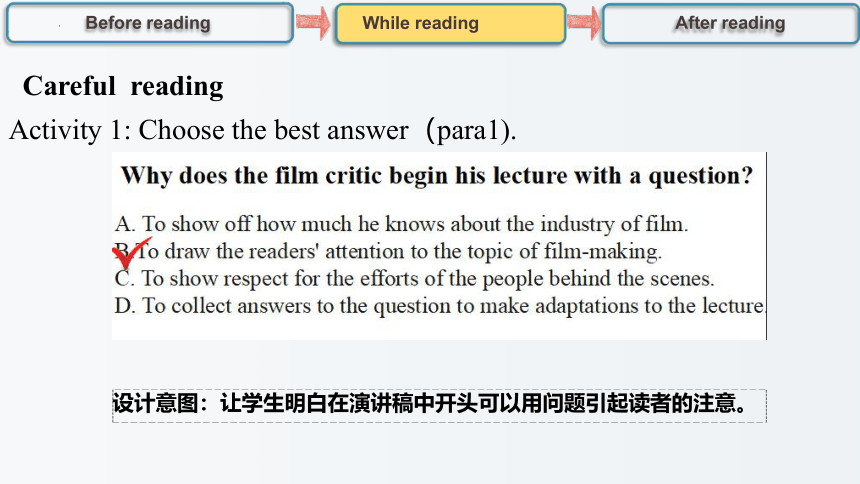Choose answer D about collecting answers
The height and width of the screenshot is (484, 860).
pyautogui.click(x=440, y=306)
